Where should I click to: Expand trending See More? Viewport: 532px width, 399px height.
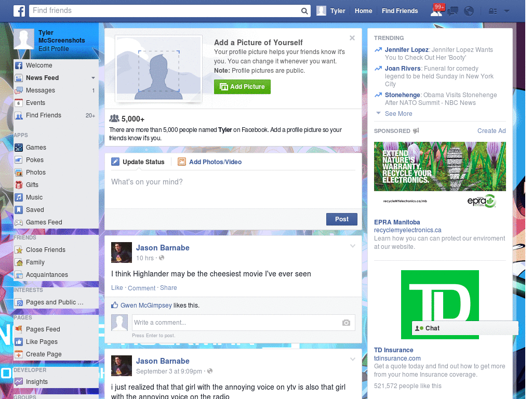(x=398, y=114)
